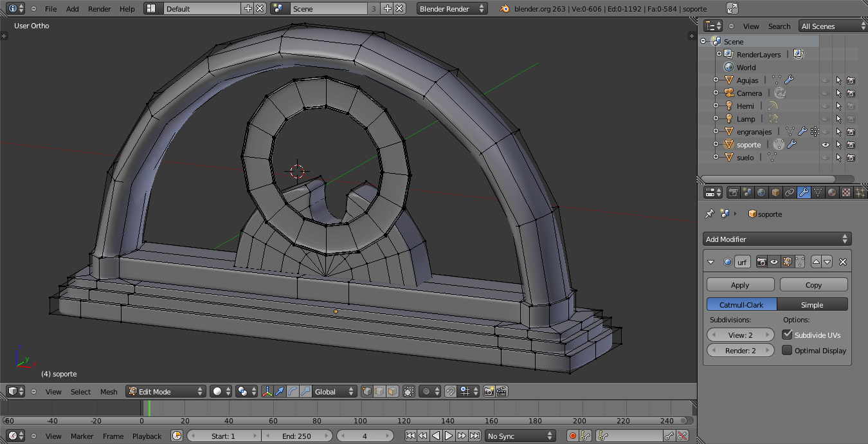The height and width of the screenshot is (444, 868).
Task: Expand the engranajes tree item
Action: 716,131
